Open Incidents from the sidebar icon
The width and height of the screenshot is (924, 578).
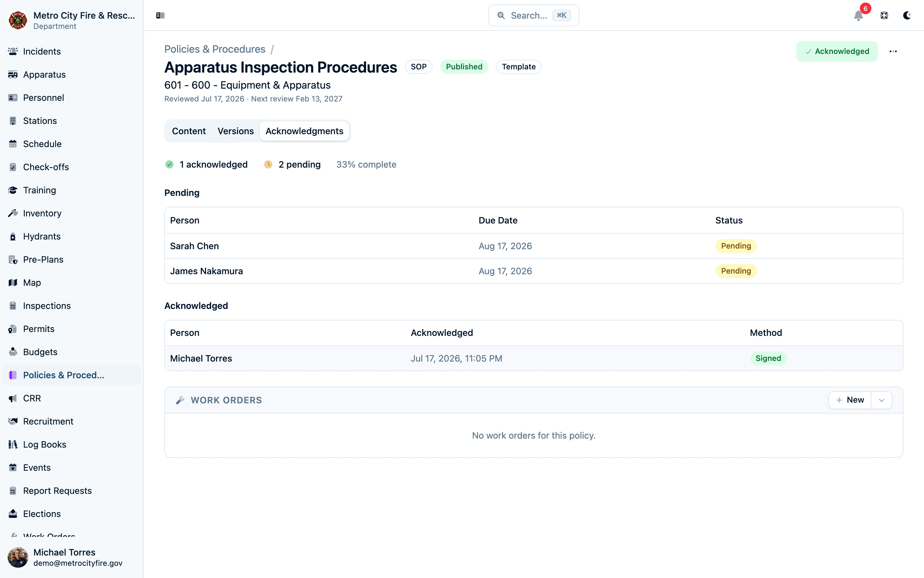click(x=13, y=51)
